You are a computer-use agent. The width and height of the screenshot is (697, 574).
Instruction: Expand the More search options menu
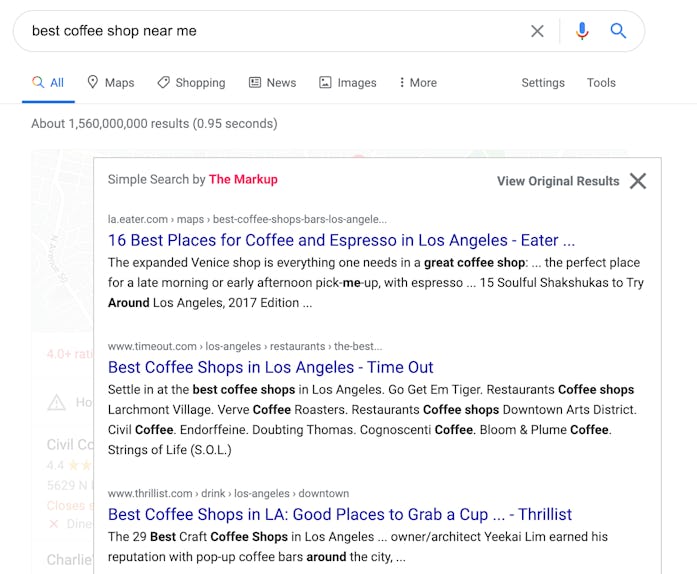click(x=418, y=83)
